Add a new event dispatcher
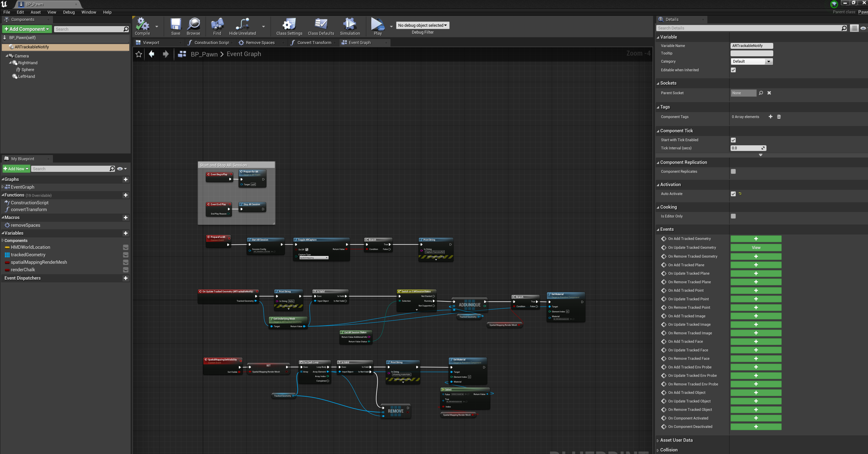 point(126,278)
